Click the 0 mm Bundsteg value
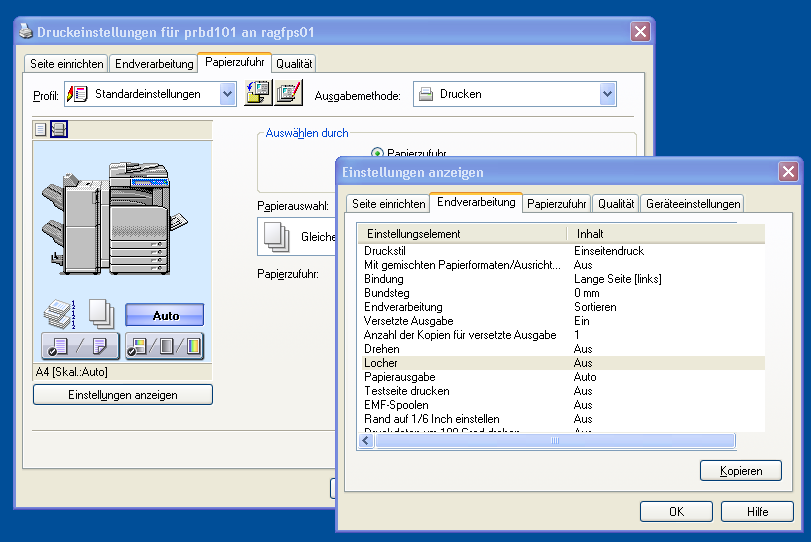811x542 pixels. coord(587,293)
